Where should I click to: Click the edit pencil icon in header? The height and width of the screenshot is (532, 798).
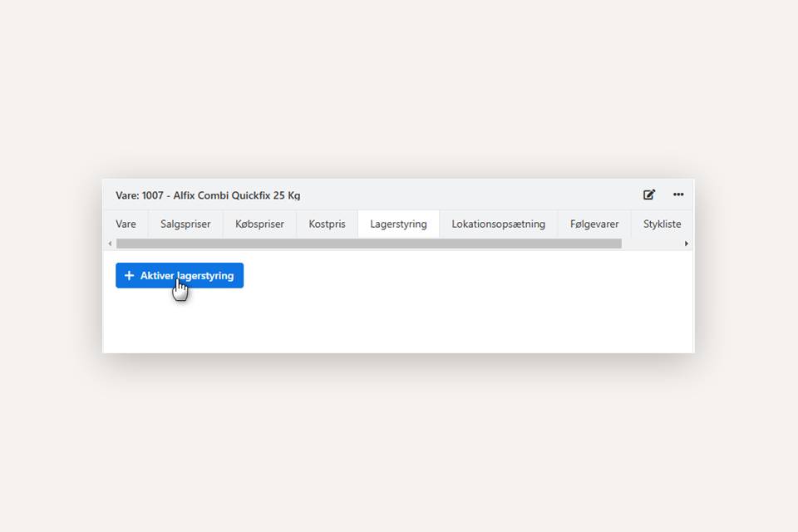click(x=649, y=195)
